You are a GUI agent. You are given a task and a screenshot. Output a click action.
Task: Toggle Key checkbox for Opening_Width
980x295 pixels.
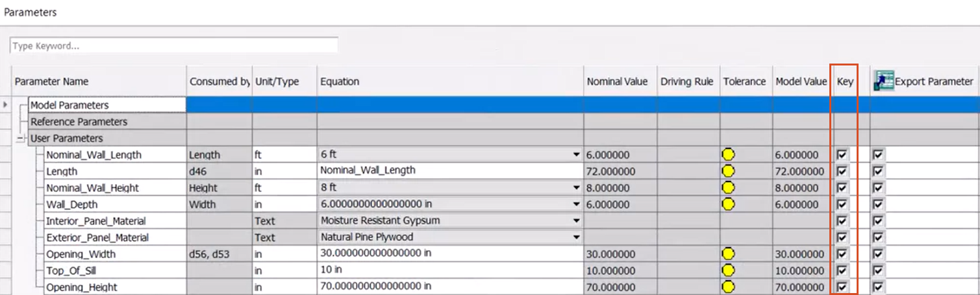[x=842, y=254]
